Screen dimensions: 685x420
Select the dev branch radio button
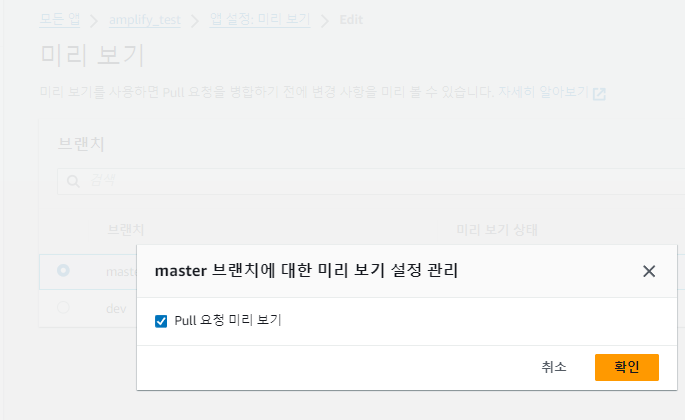pos(64,308)
